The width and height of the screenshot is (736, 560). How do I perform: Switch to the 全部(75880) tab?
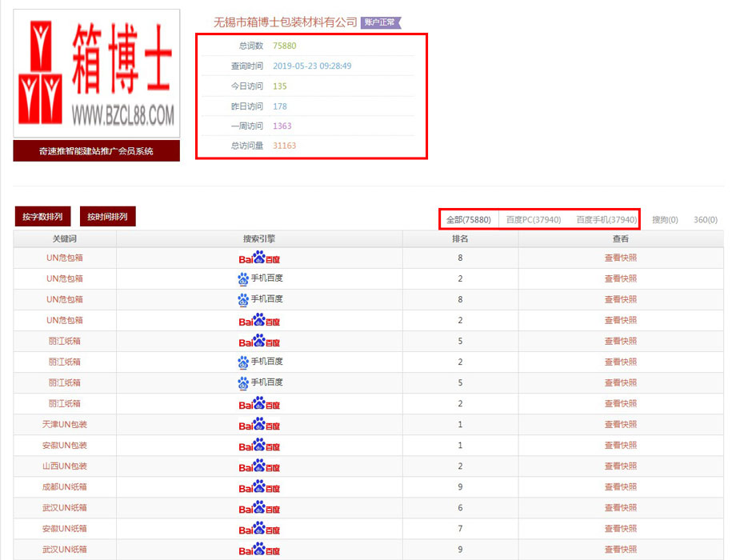click(468, 219)
